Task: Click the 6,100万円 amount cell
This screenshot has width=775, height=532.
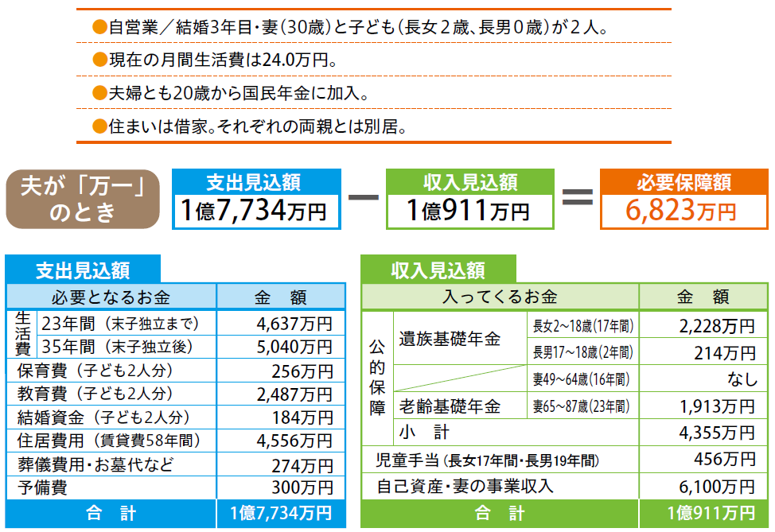Action: click(x=703, y=486)
